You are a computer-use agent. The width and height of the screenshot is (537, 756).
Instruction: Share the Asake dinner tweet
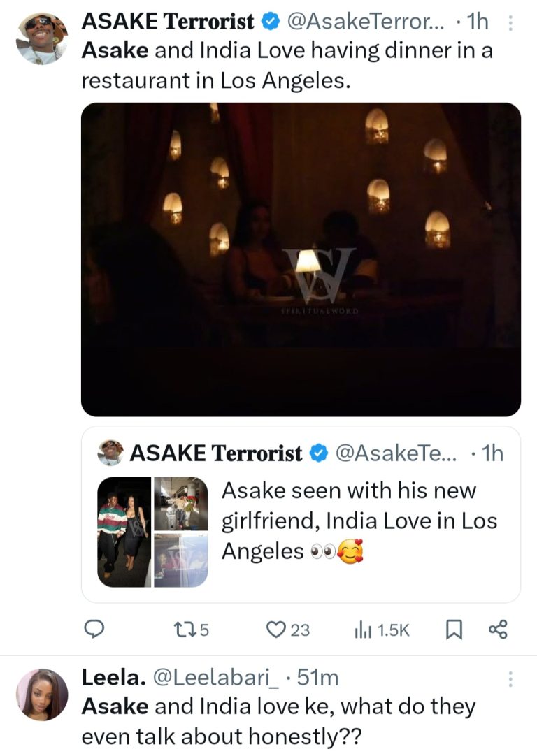[x=497, y=630]
